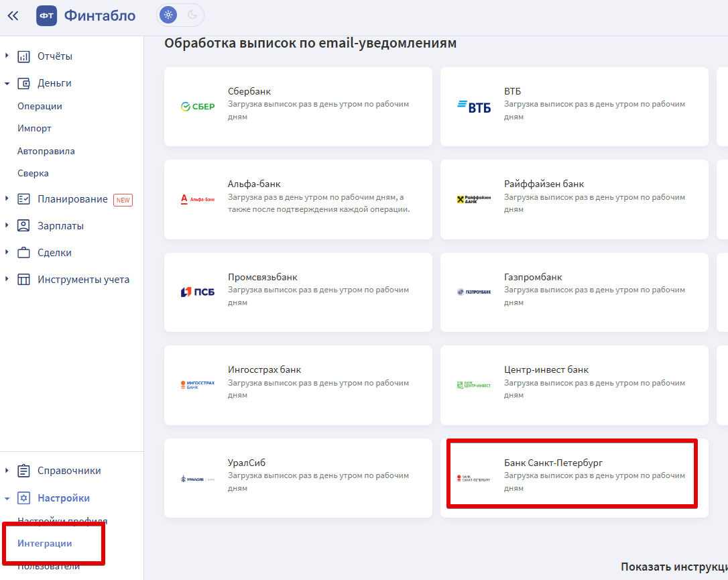Open the Сбербанк card title
The height and width of the screenshot is (580, 728).
[x=249, y=91]
